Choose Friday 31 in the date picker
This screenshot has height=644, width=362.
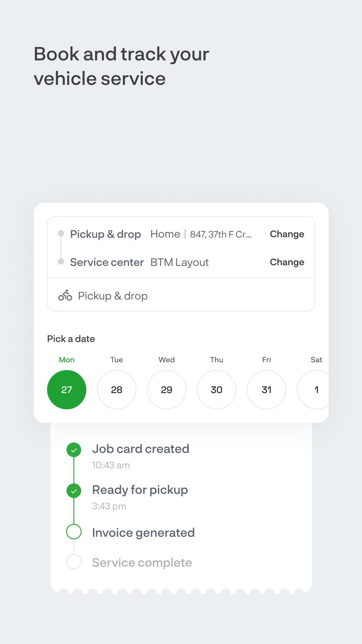(266, 390)
